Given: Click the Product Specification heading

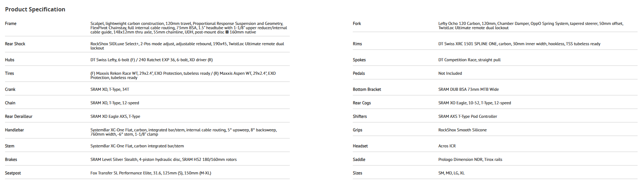Looking at the screenshot, I should click(35, 9).
